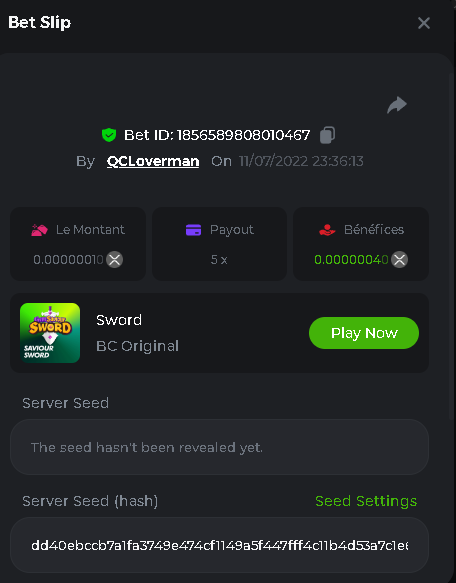The height and width of the screenshot is (583, 456).
Task: Click the Play Now button
Action: pyautogui.click(x=364, y=333)
